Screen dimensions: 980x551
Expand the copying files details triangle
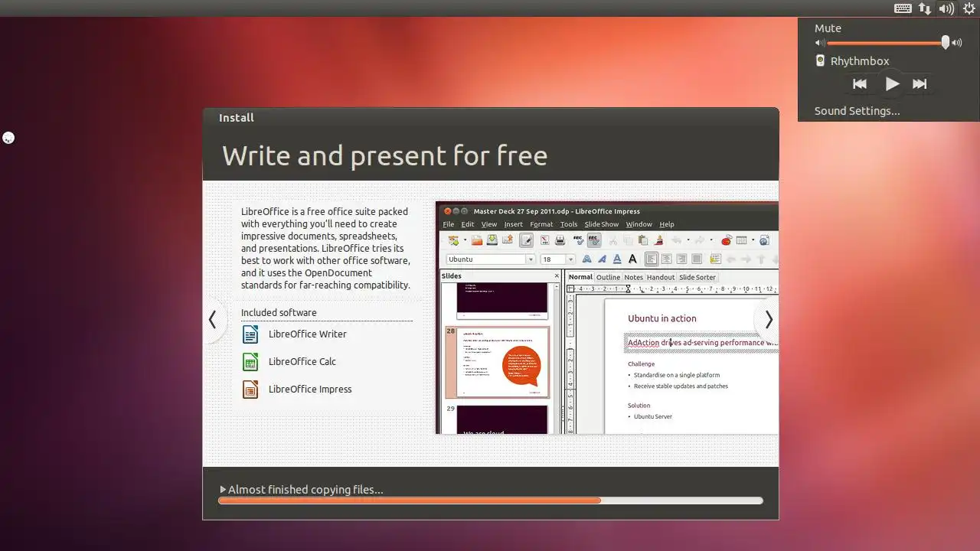click(223, 489)
